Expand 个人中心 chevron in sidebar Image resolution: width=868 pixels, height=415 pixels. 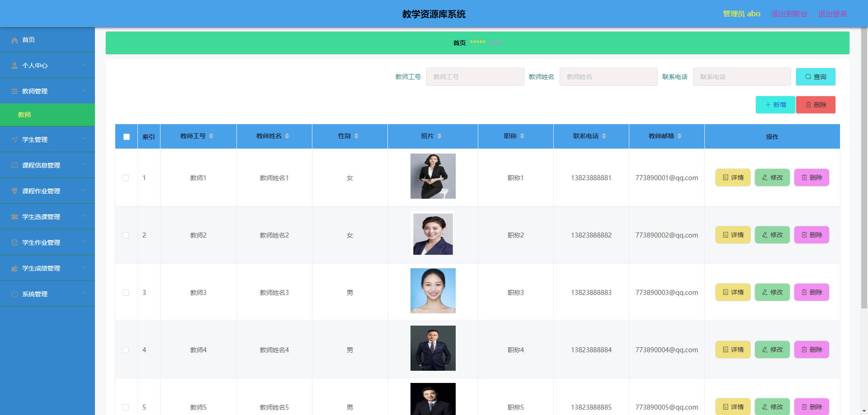coord(84,65)
